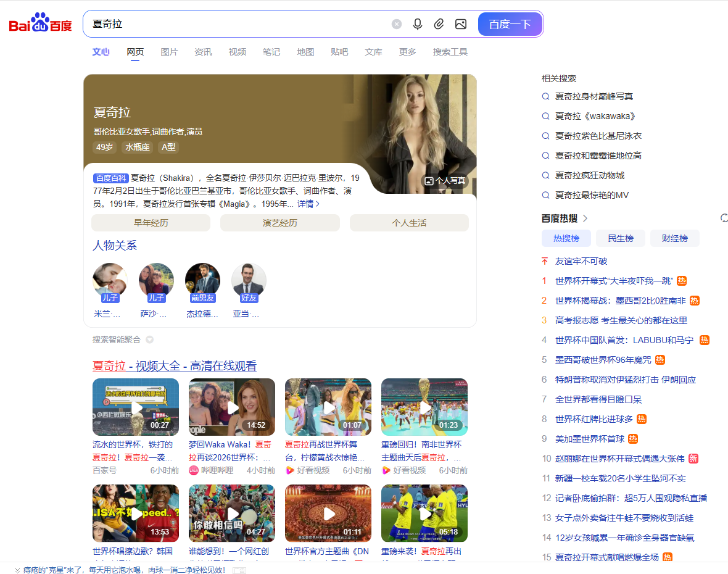The height and width of the screenshot is (574, 728).
Task: Refresh the hot search list
Action: [x=724, y=218]
